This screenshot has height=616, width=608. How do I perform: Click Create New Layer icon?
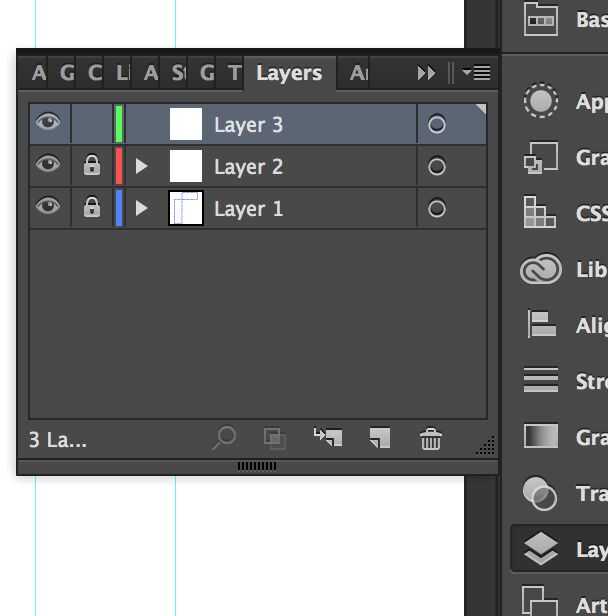pos(379,438)
